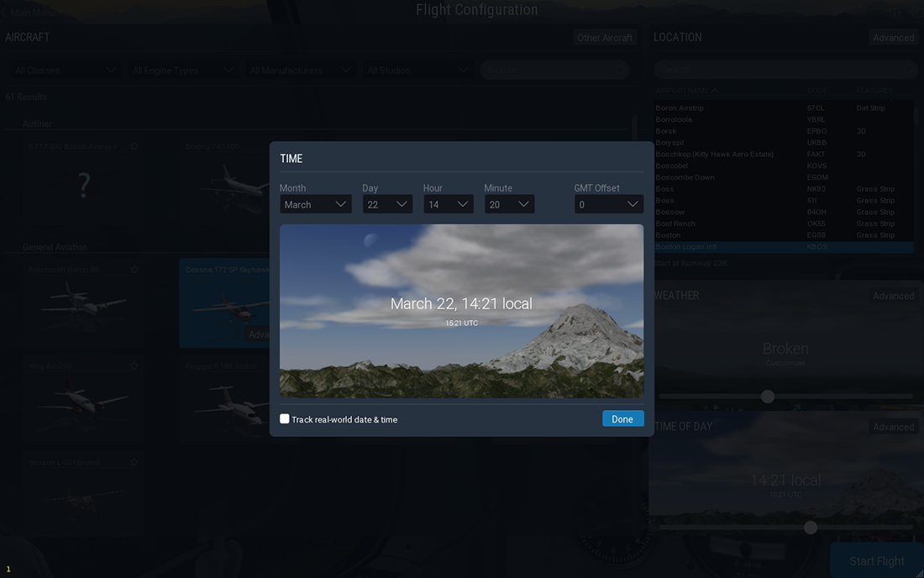This screenshot has height=578, width=924.
Task: Select Bost Ranch airport row
Action: click(x=784, y=223)
